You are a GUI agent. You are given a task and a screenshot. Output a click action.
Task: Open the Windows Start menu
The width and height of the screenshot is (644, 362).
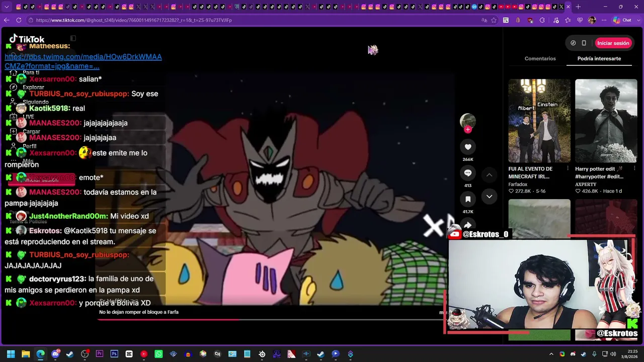[x=11, y=354]
